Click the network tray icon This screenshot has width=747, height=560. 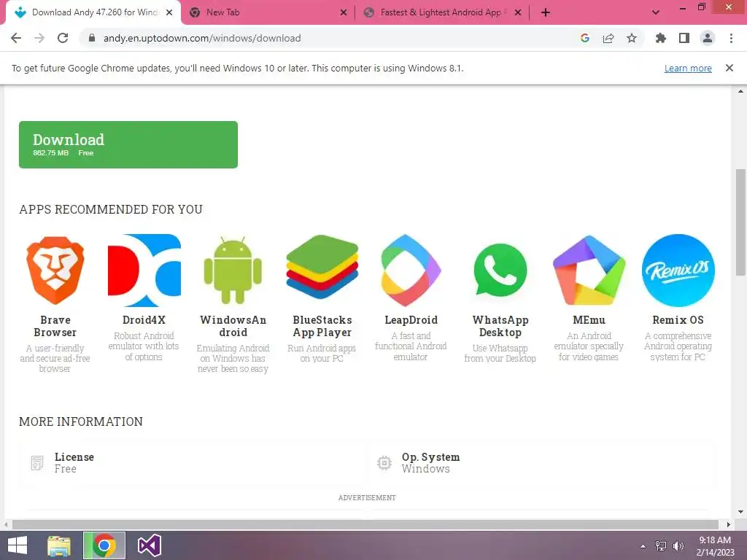click(x=661, y=545)
